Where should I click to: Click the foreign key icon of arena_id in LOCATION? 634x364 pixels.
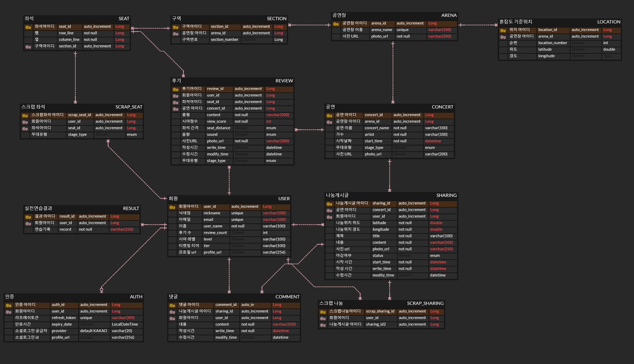[503, 37]
